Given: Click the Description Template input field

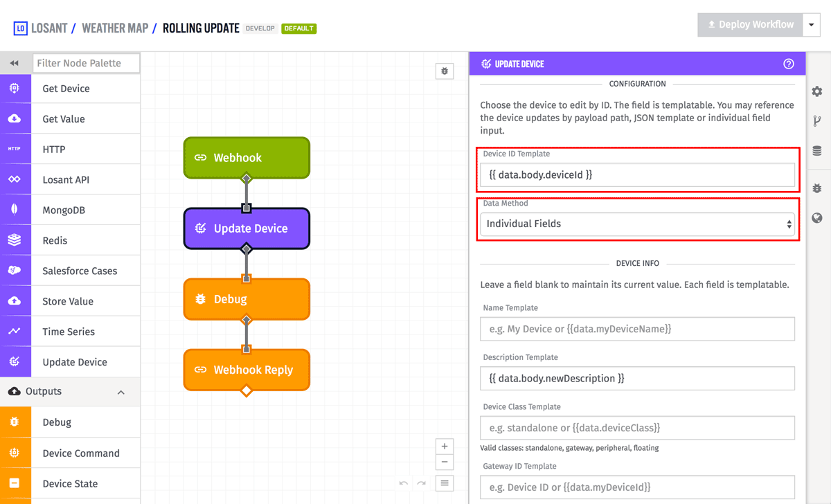Looking at the screenshot, I should [x=637, y=378].
